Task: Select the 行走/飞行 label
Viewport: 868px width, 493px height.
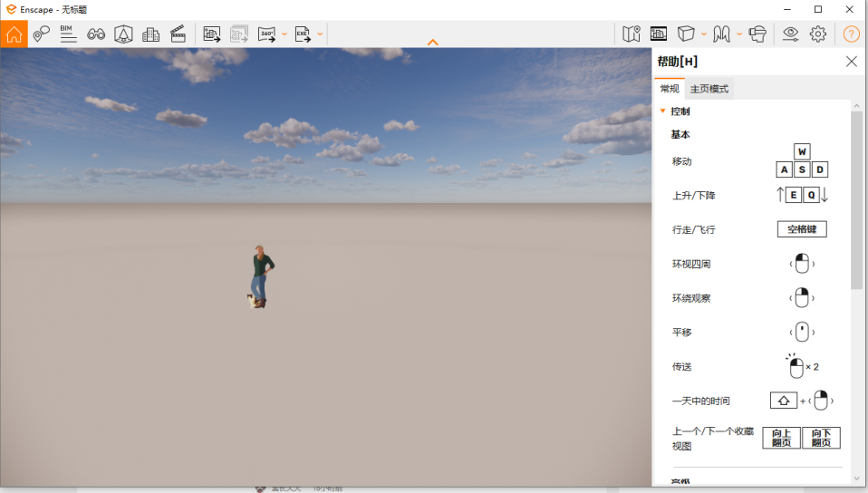Action: click(694, 230)
